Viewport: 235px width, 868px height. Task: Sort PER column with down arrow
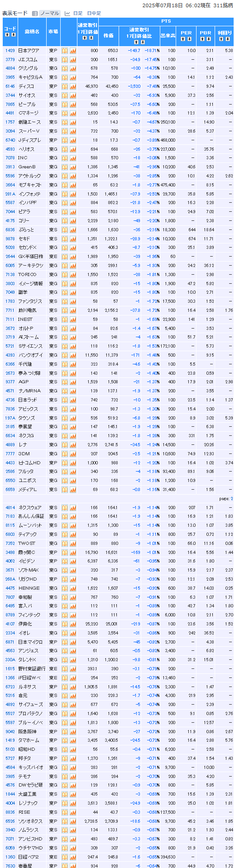[x=189, y=39]
